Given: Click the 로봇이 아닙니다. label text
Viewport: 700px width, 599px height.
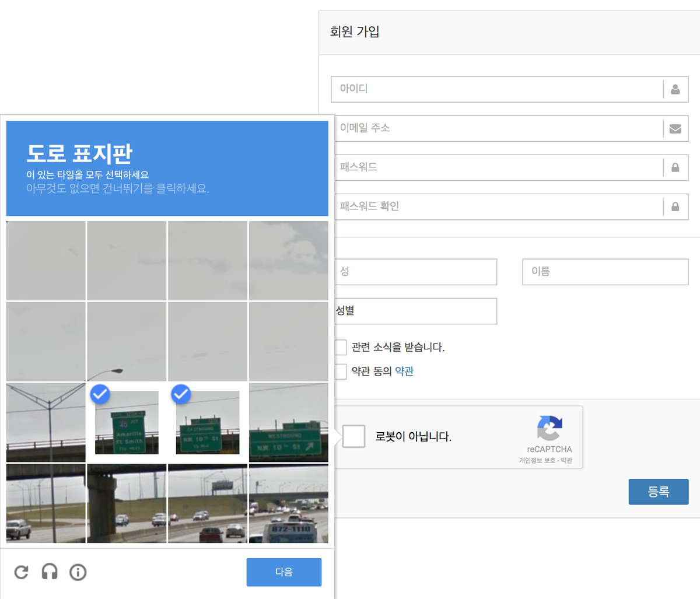Looking at the screenshot, I should [x=414, y=436].
